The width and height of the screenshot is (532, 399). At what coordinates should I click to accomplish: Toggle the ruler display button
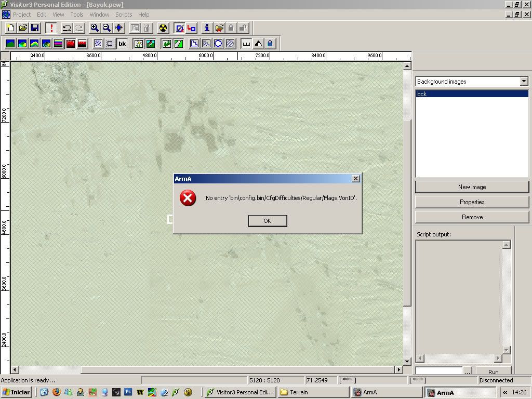(246, 44)
